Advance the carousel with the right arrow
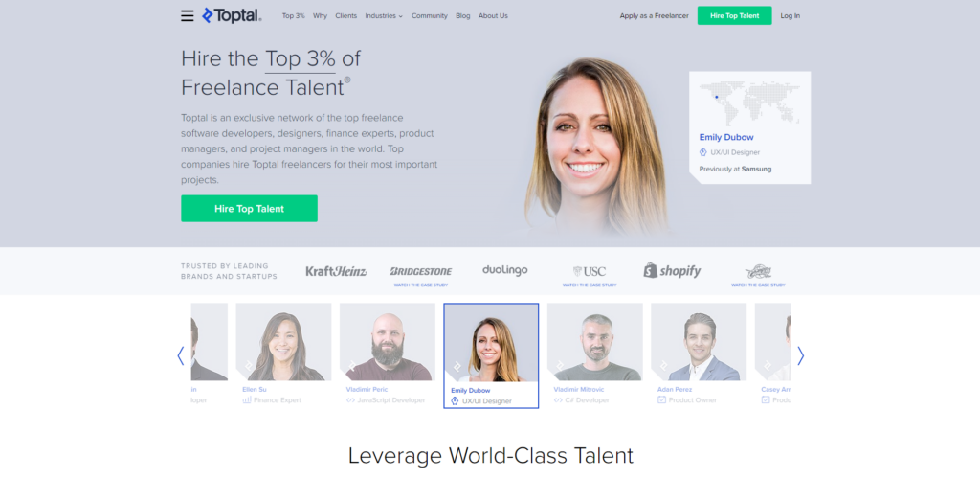This screenshot has height=479, width=980. (801, 355)
